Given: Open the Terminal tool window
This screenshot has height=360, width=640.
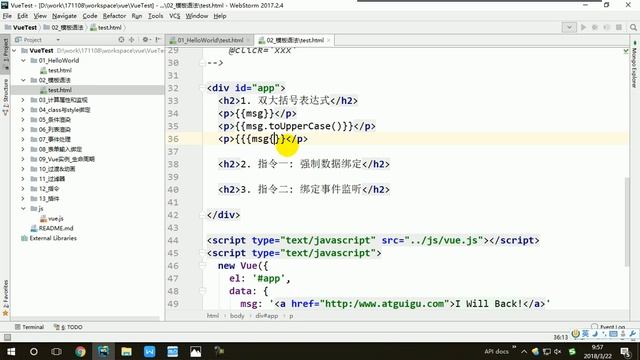Looking at the screenshot, I should [29, 327].
